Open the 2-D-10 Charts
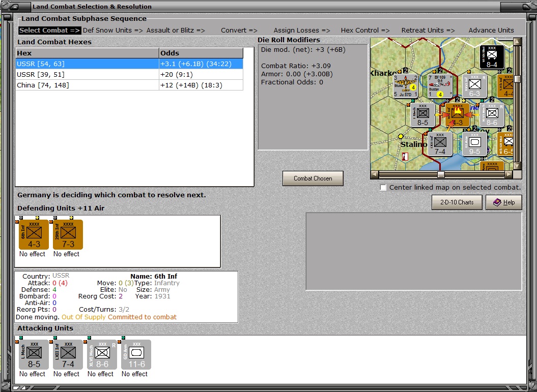537x392 pixels. click(457, 202)
